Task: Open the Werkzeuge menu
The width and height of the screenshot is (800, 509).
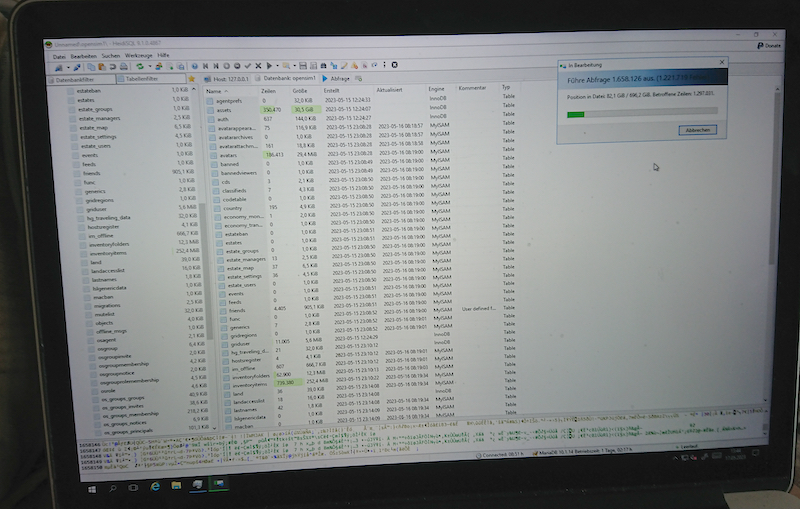Action: (x=138, y=56)
